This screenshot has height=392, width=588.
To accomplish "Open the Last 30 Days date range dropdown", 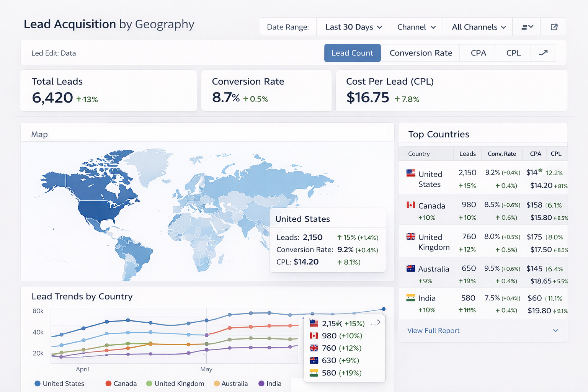I will tap(353, 26).
